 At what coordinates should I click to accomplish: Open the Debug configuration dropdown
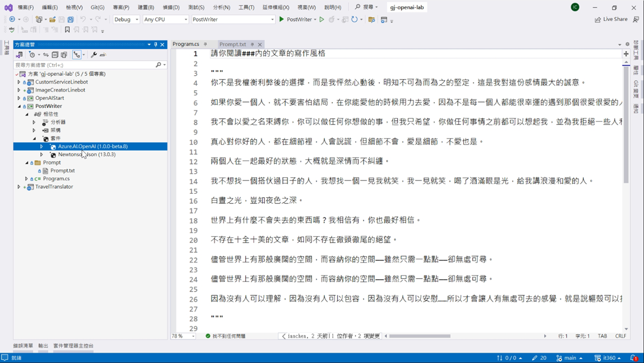click(126, 19)
